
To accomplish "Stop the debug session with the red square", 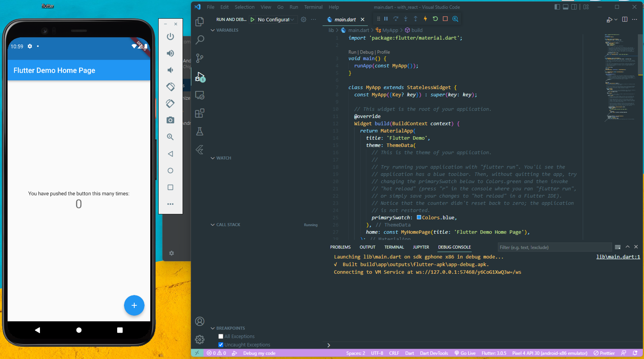I will (x=445, y=19).
